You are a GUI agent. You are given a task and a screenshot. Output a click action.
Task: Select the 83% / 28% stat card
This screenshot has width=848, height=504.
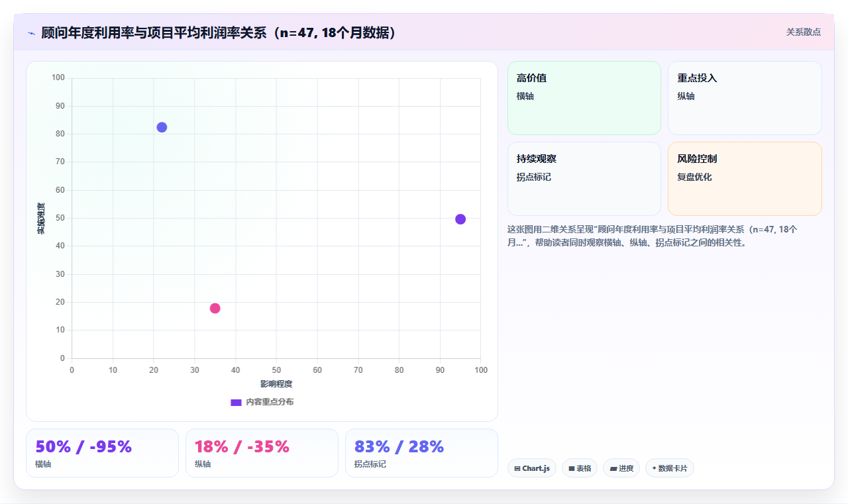tap(421, 453)
